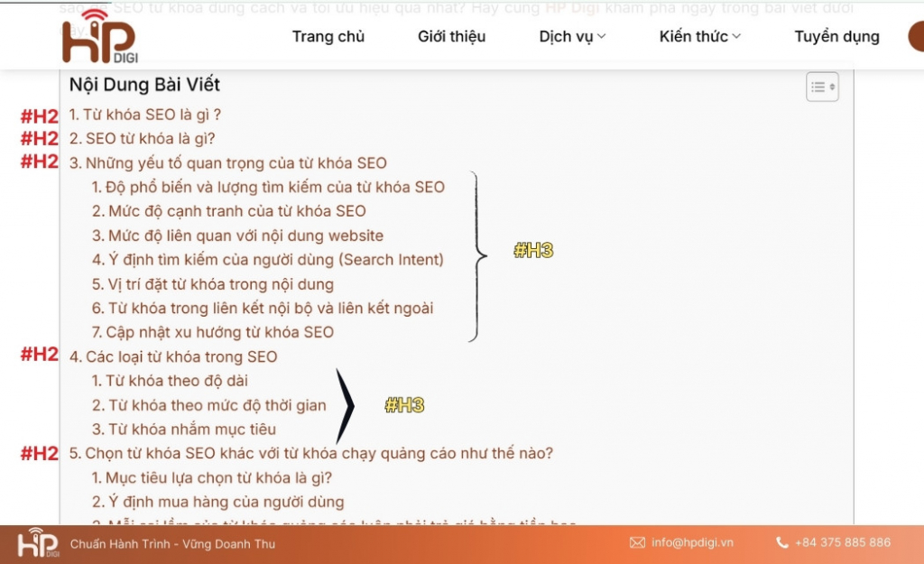
Task: Open 'Từ khóa nhắm mục tiêu' link
Action: click(x=184, y=429)
